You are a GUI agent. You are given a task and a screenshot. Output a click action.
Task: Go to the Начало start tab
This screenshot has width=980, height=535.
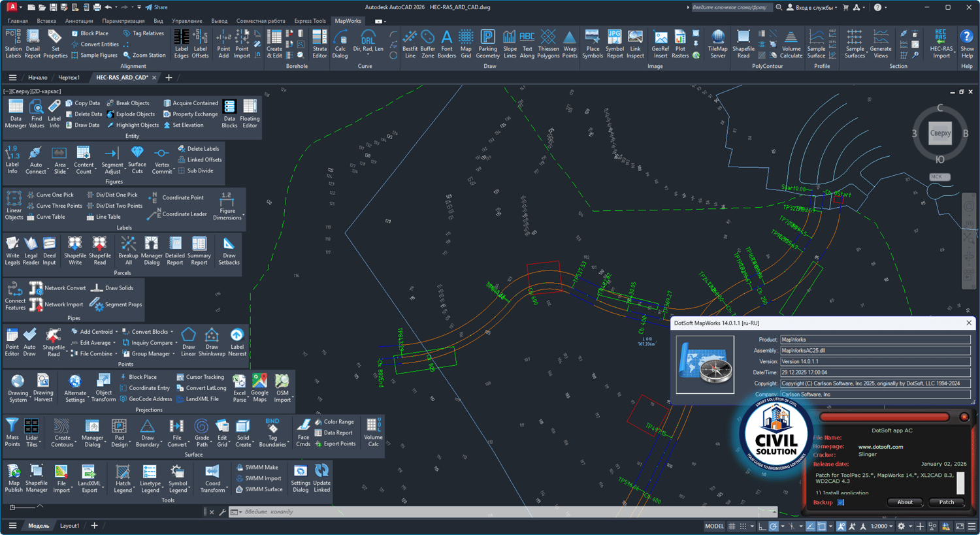click(37, 78)
